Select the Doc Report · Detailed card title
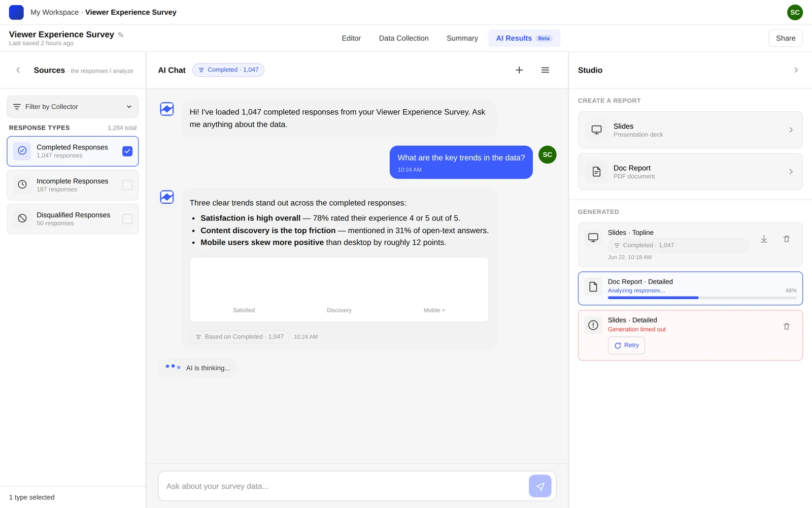This screenshot has height=508, width=812. (640, 281)
